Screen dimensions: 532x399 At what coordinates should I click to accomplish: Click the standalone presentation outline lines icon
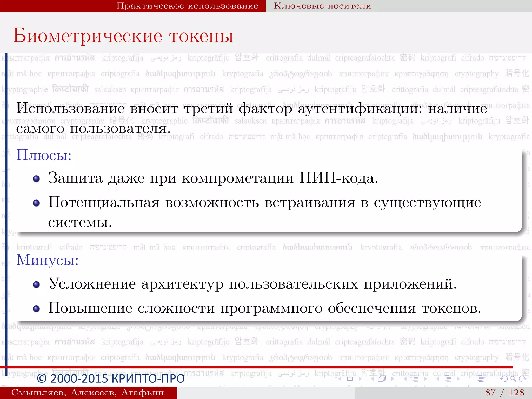(481, 379)
